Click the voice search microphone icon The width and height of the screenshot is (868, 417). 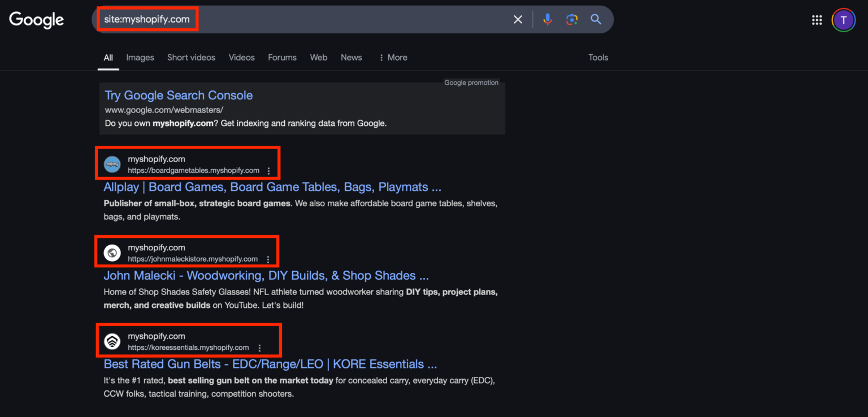[547, 19]
